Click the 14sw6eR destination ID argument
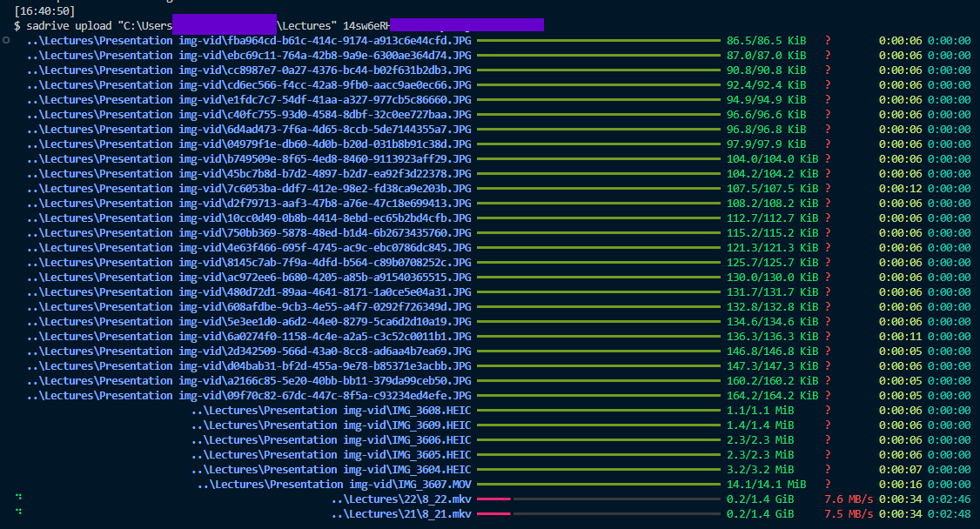The width and height of the screenshot is (980, 529). click(366, 25)
